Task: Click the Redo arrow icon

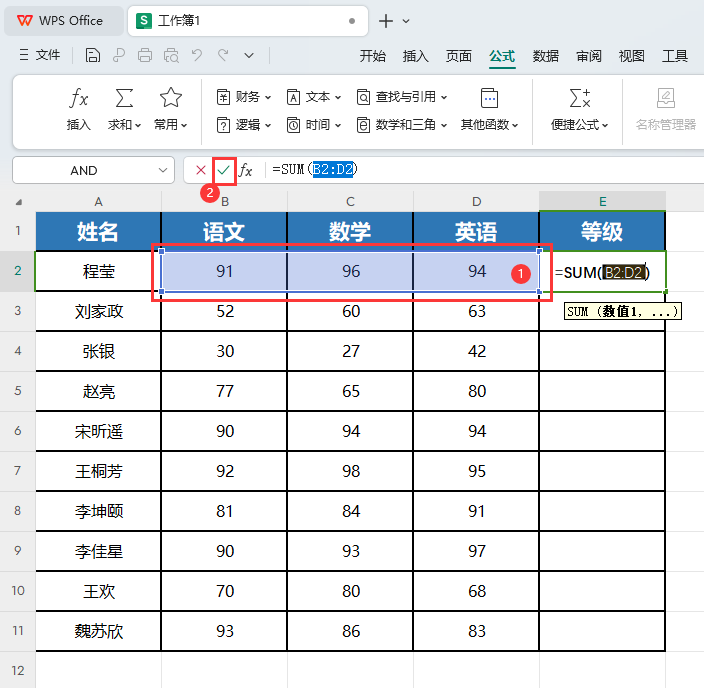Action: click(x=223, y=56)
